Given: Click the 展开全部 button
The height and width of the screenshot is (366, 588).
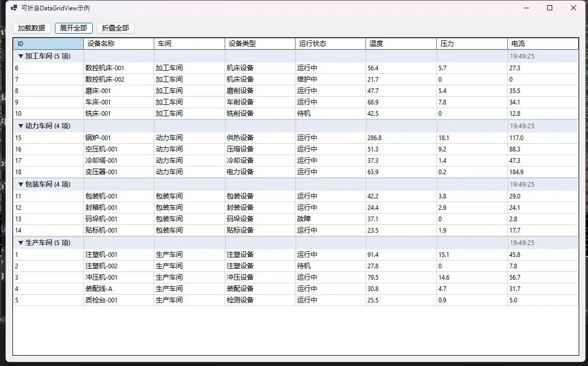Looking at the screenshot, I should 73,28.
